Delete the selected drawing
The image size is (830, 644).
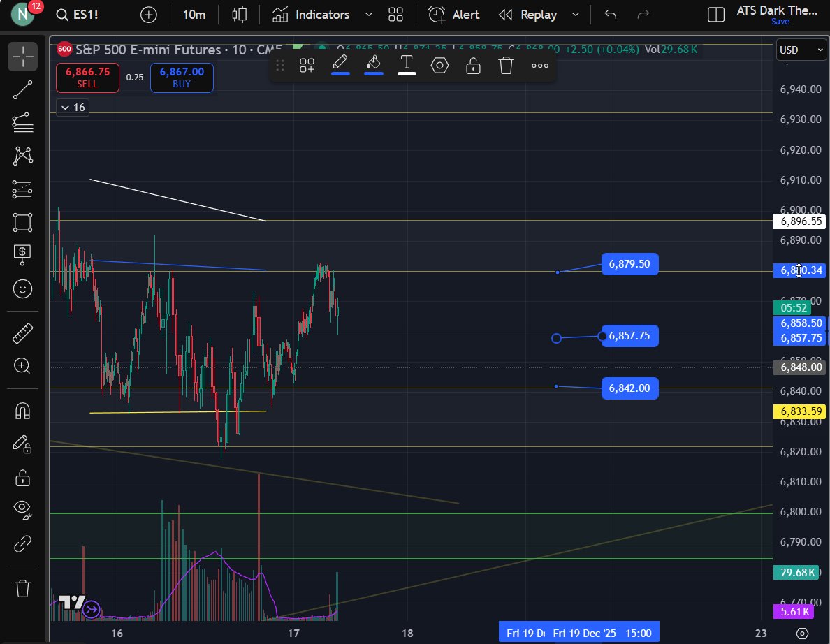click(x=506, y=66)
